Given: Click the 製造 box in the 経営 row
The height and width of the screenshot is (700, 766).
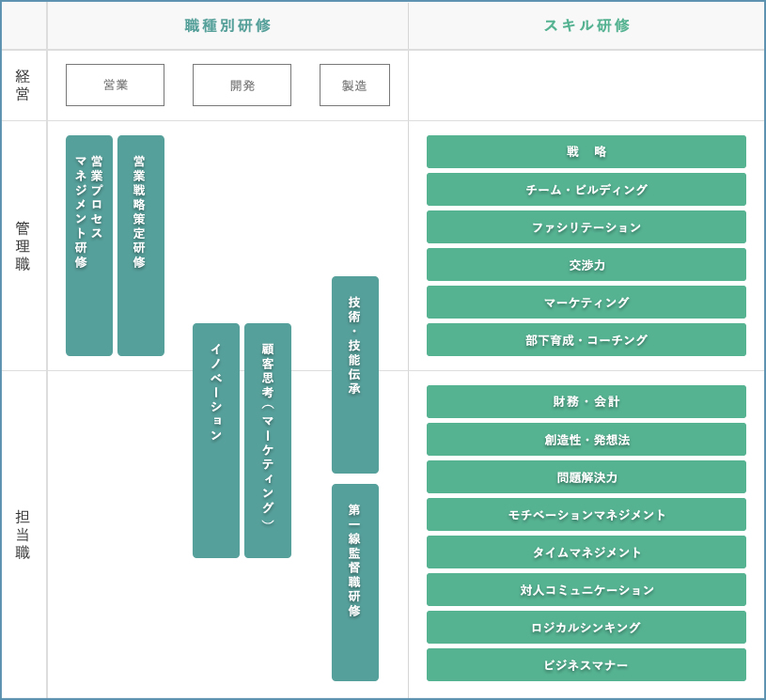Looking at the screenshot, I should (354, 85).
